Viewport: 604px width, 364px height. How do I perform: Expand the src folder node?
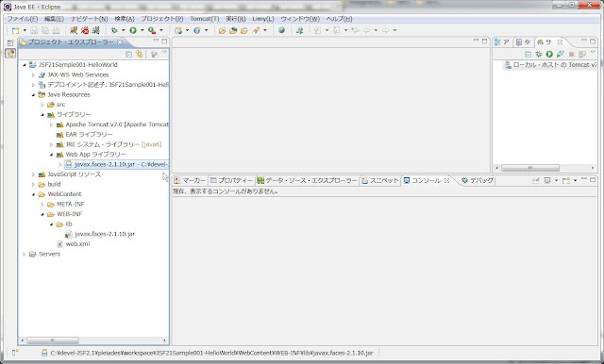click(x=42, y=105)
